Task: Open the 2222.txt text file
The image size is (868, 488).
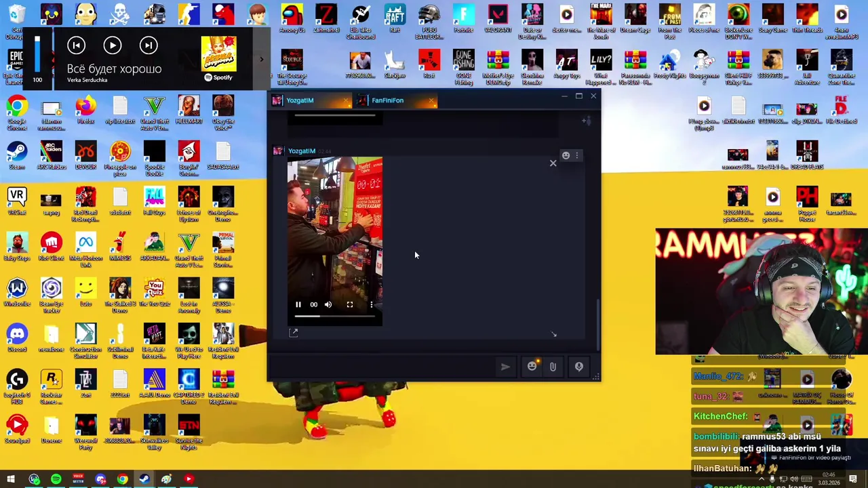Action: pyautogui.click(x=120, y=384)
